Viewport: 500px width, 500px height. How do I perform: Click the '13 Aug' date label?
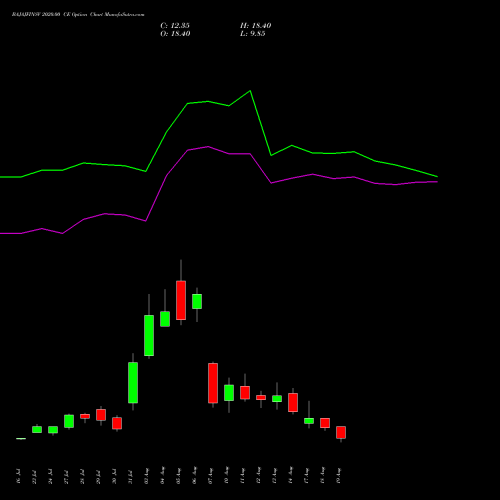tap(274, 476)
